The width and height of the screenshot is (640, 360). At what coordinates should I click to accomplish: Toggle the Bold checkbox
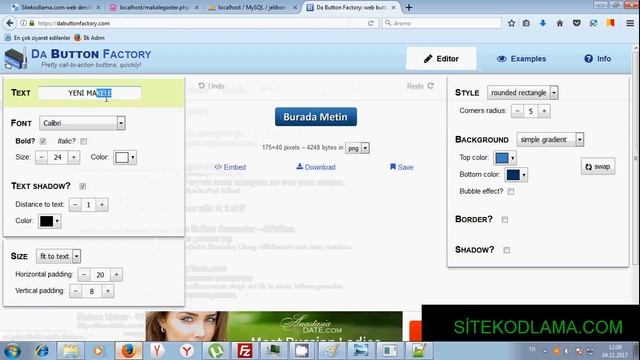click(43, 141)
